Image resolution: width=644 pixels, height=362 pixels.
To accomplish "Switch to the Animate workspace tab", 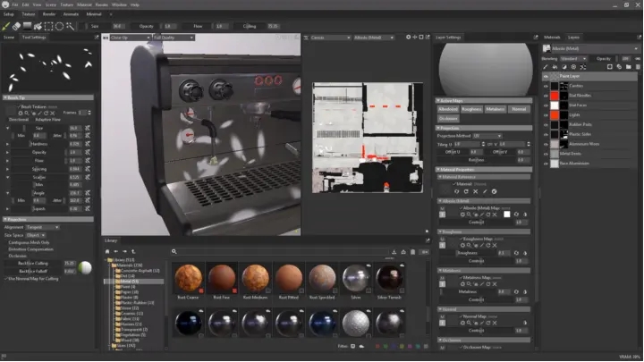I will [x=71, y=14].
